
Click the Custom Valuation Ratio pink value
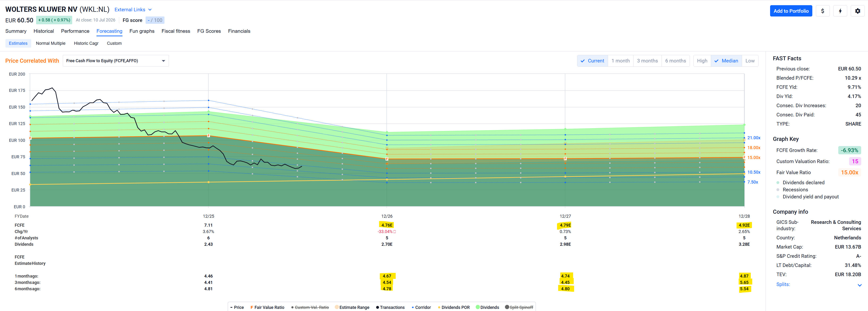[855, 161]
